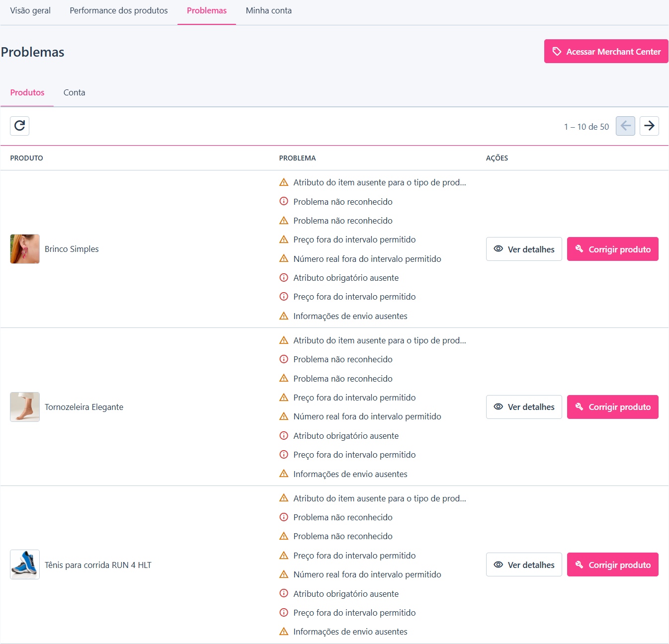
Task: View details for Tênis para corrida RUN 4 HLT
Action: [x=524, y=564]
